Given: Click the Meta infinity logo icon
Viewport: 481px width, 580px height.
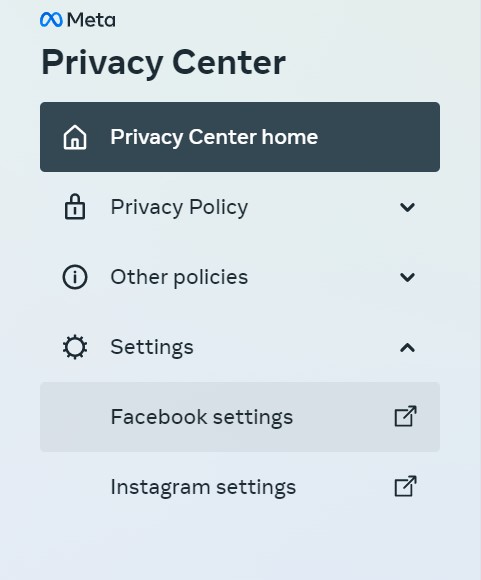Looking at the screenshot, I should [x=51, y=20].
